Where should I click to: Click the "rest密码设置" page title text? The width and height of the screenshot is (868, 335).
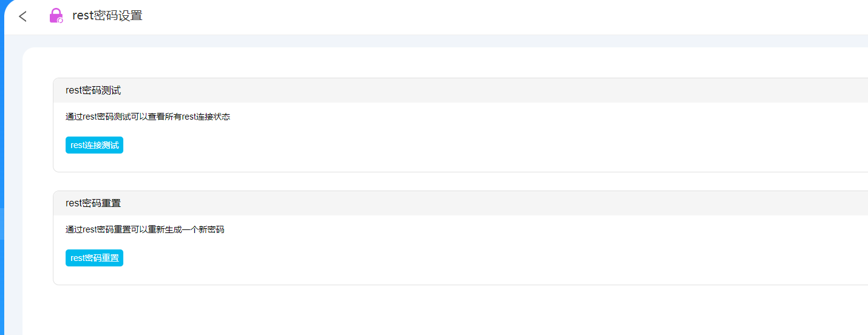coord(107,16)
